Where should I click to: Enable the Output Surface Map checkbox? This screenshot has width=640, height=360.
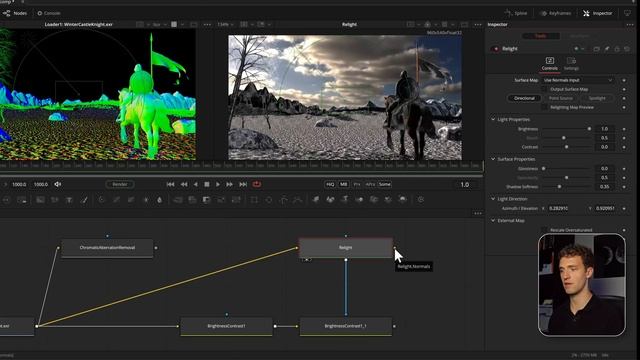tap(544, 89)
